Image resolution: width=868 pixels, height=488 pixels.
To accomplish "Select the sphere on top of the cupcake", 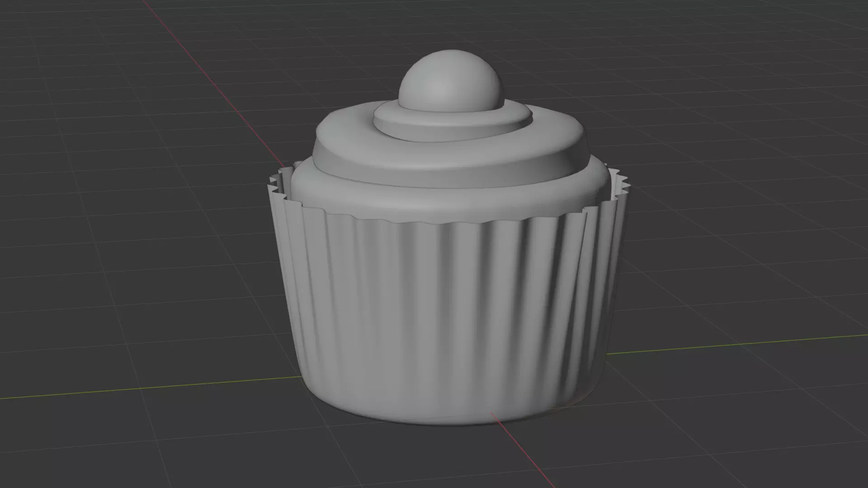I will pos(450,81).
